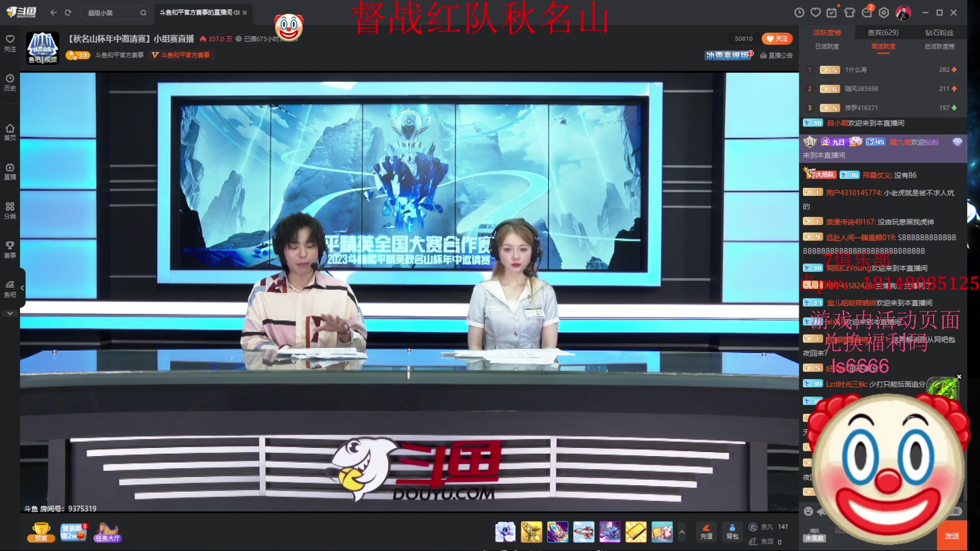Open settings hexagon icon in title bar
Image resolution: width=980 pixels, height=551 pixels.
point(884,12)
